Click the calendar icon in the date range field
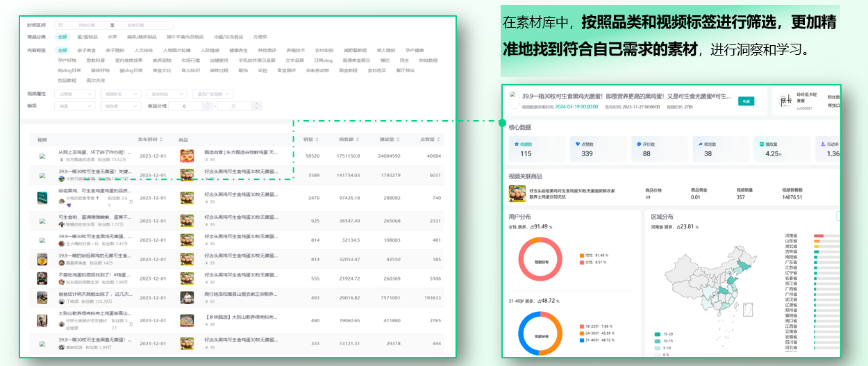The image size is (868, 366). [60, 25]
